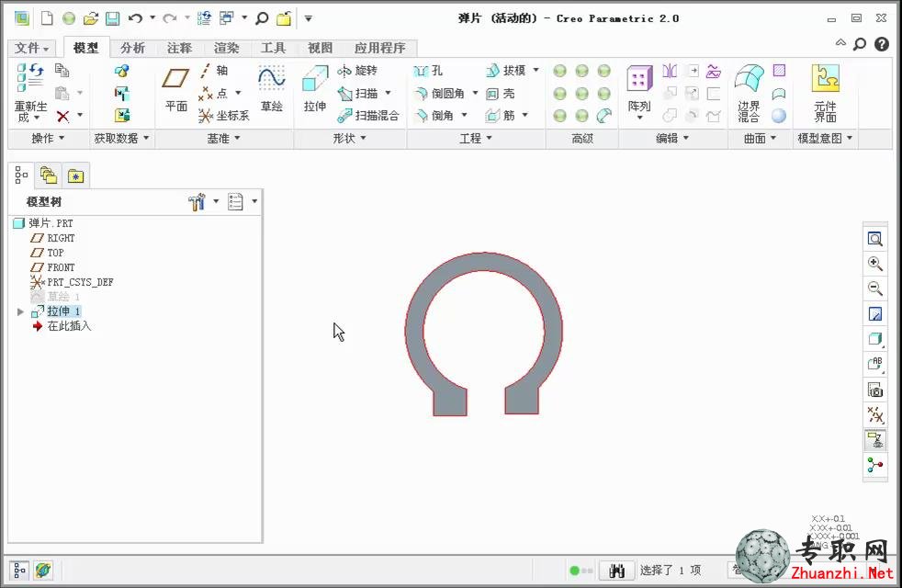The height and width of the screenshot is (588, 902).
Task: Open the 文件 file menu
Action: [31, 49]
